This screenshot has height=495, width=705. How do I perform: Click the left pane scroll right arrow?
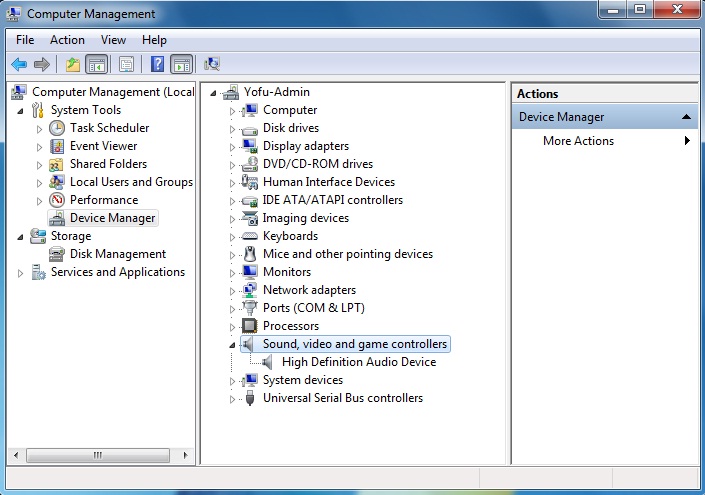(x=185, y=455)
